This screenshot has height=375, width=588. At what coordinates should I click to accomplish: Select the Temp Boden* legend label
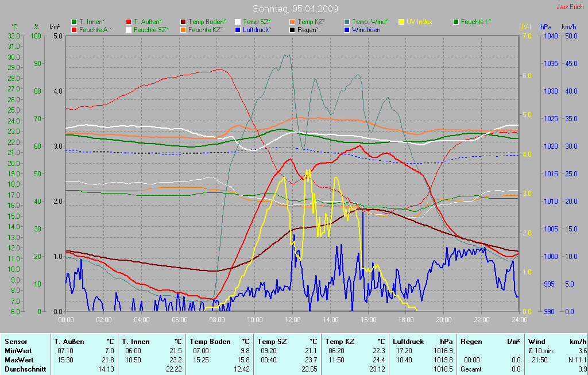click(x=207, y=22)
